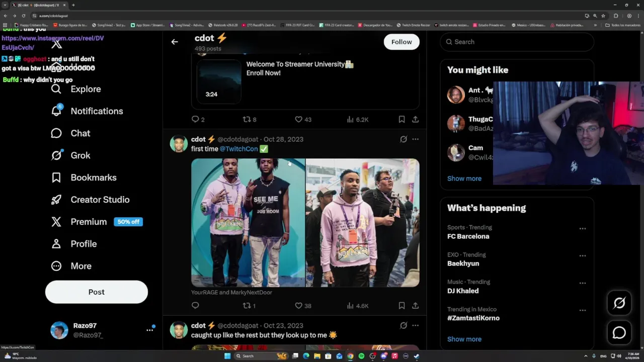Open the floating Grok button
This screenshot has width=644, height=362.
coord(619,303)
